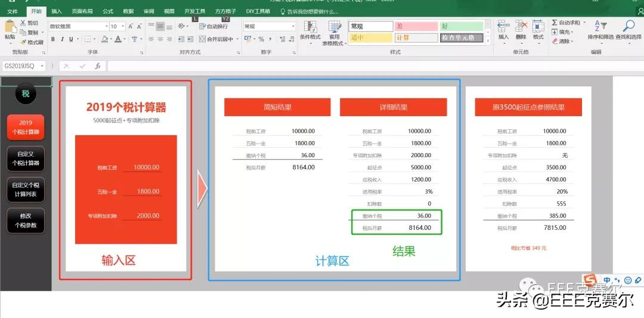This screenshot has width=644, height=318.
Task: Click Wrap Text (自动换行)
Action: point(213,26)
